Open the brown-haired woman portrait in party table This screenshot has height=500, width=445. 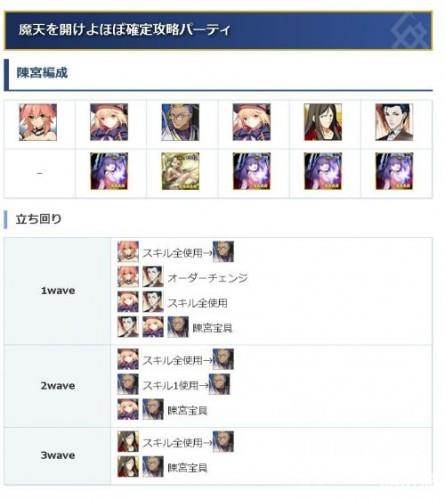pos(323,122)
